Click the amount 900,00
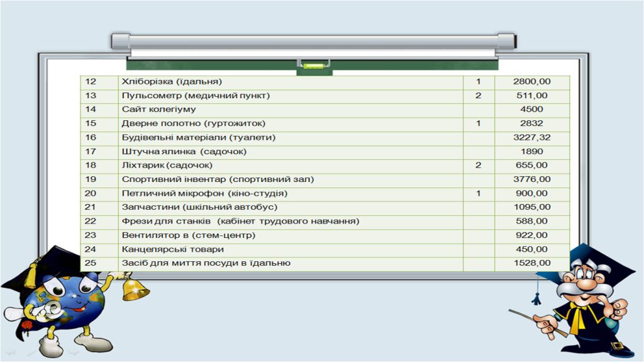This screenshot has width=644, height=362. pos(532,193)
